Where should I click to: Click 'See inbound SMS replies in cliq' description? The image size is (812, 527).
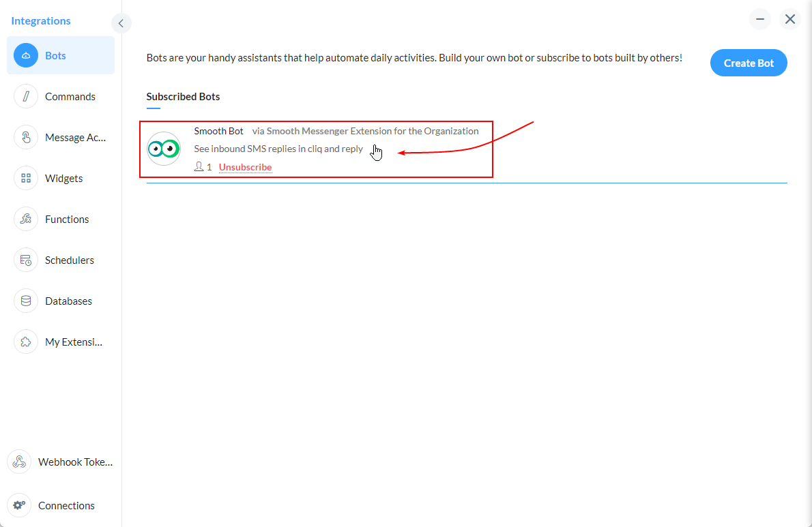[x=278, y=149]
